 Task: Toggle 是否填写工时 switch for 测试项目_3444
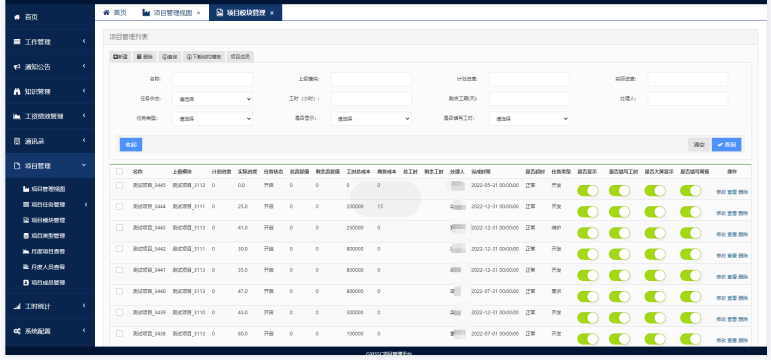(619, 212)
